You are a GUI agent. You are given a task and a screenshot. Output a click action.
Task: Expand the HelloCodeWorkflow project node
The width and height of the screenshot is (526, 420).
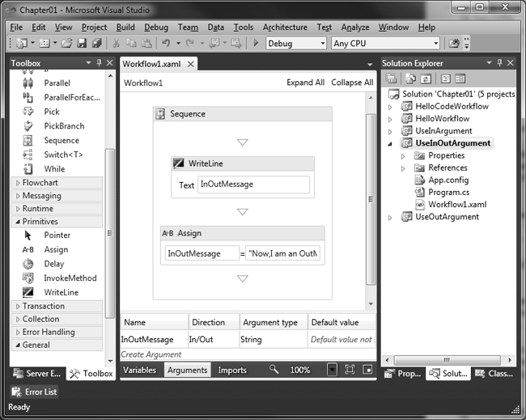[x=390, y=107]
